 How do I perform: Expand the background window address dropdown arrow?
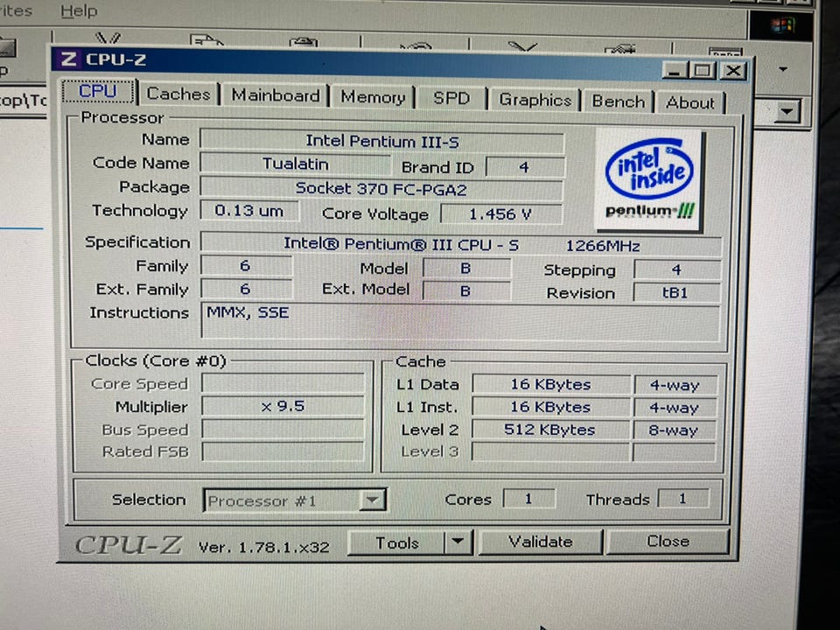(x=787, y=111)
